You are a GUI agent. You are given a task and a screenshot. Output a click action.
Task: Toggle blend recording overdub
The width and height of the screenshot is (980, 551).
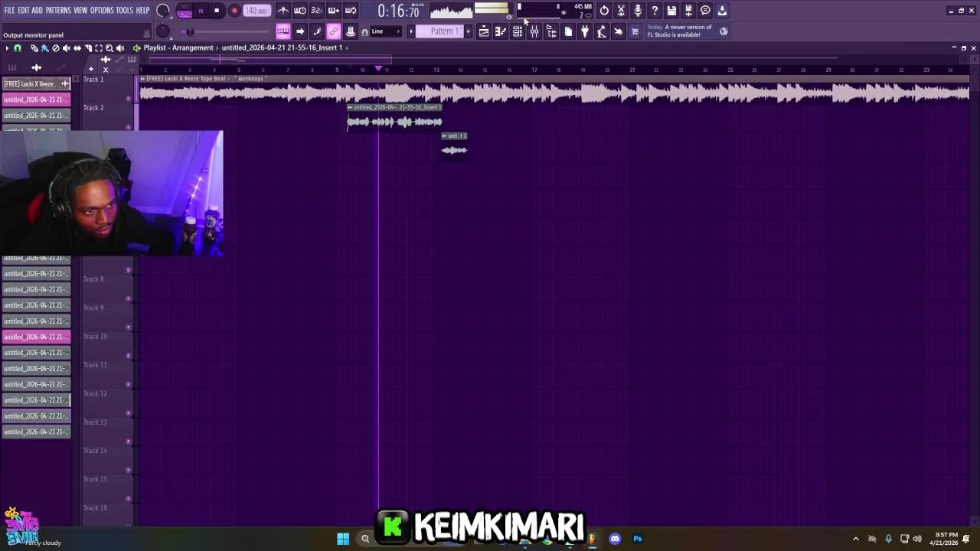pos(334,11)
